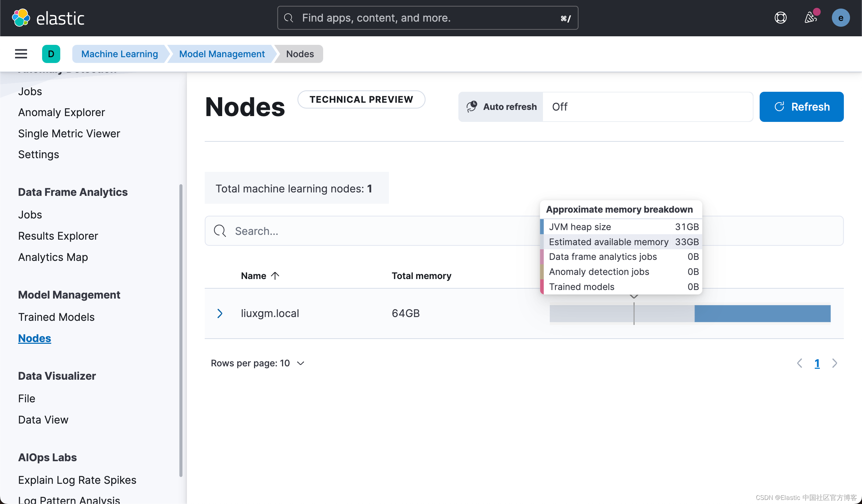The height and width of the screenshot is (504, 862).
Task: Click the magnifier icon in nodes search
Action: click(220, 231)
